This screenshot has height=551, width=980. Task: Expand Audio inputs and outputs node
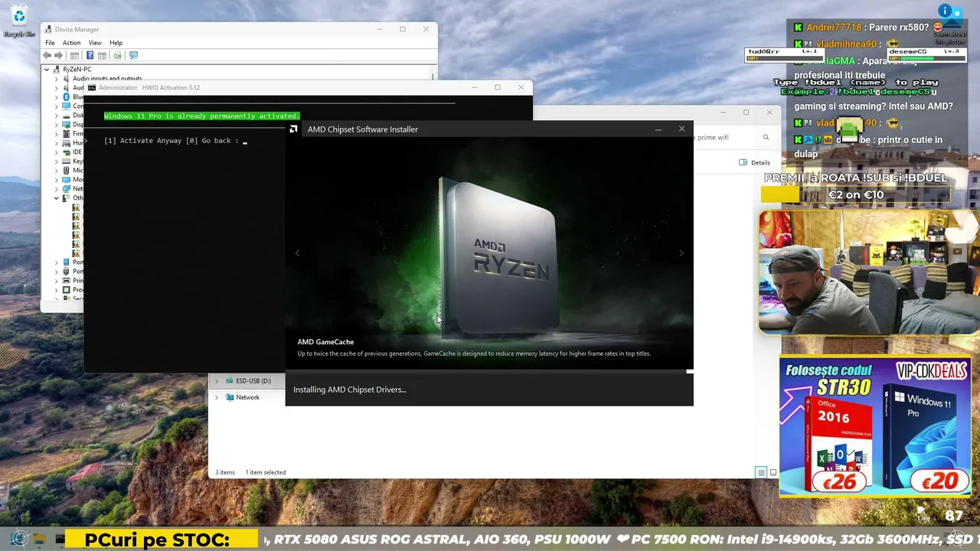click(56, 78)
